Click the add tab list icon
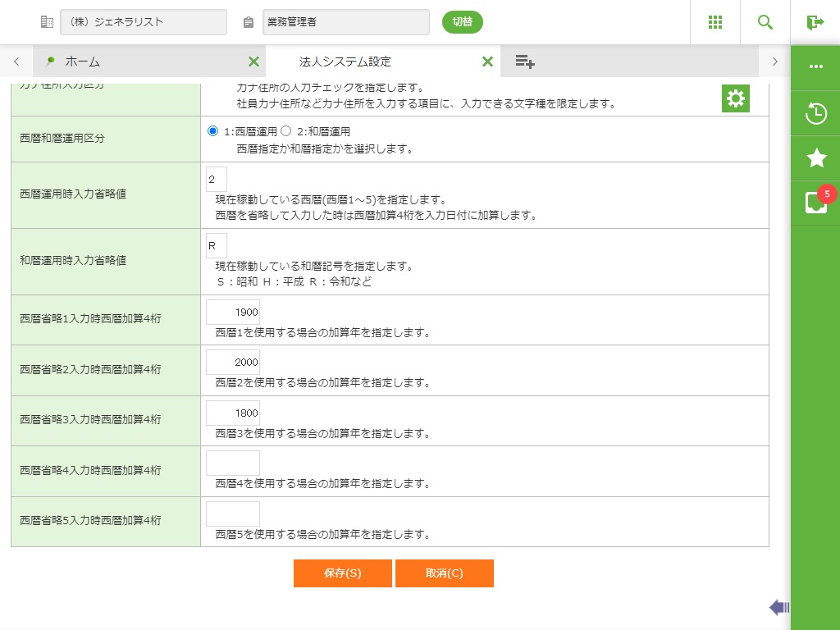The height and width of the screenshot is (630, 840). click(525, 62)
